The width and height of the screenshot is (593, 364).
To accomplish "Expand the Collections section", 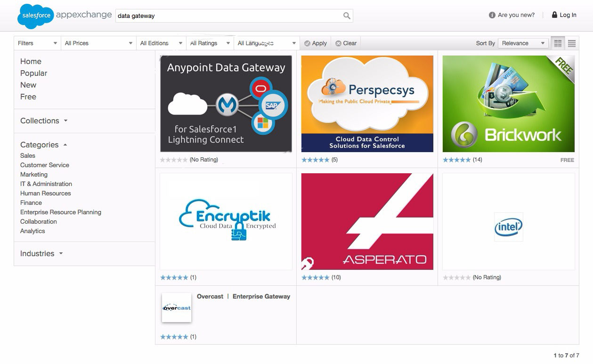I will [44, 121].
